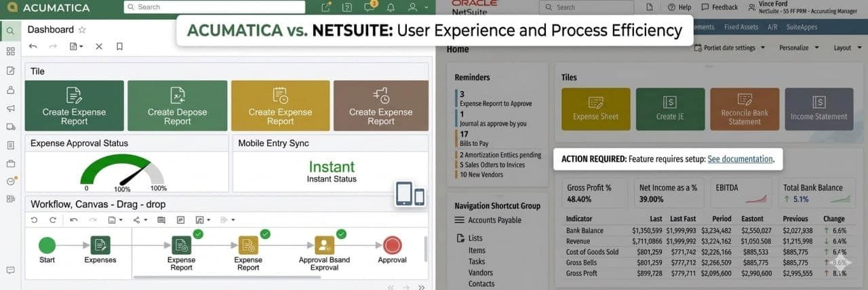
Task: Open the chat bubble icon at sidebar bottom
Action: [x=10, y=270]
